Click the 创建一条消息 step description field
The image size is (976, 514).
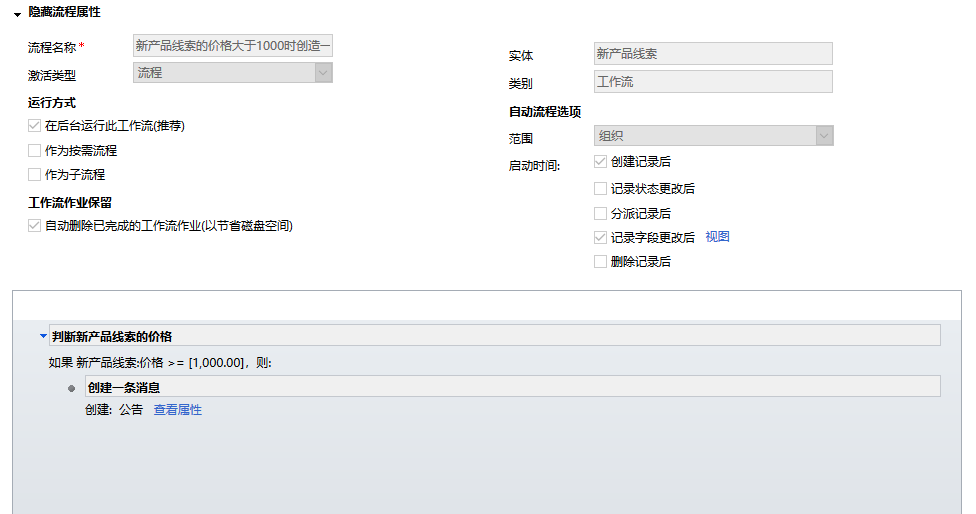(513, 386)
